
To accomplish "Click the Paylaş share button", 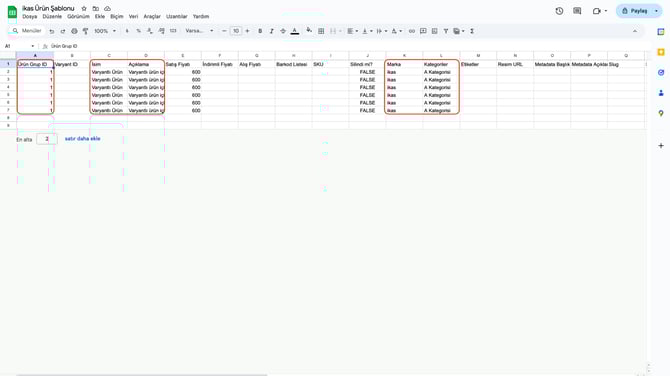I will point(635,11).
